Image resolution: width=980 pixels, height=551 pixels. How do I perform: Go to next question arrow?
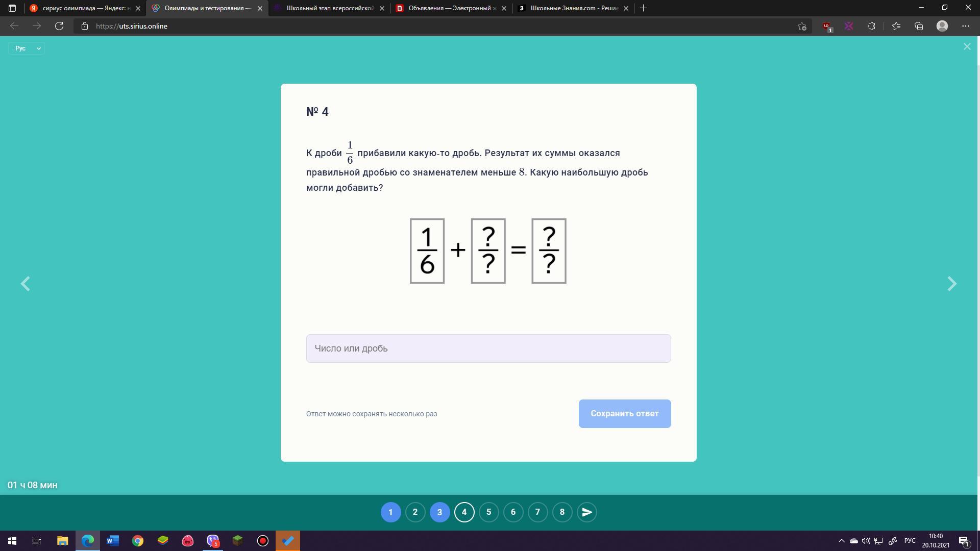tap(951, 284)
